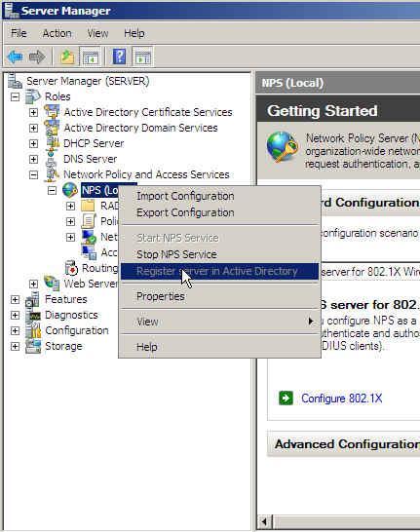
Task: Select Stop NPS Service in context menu
Action: 219,254
